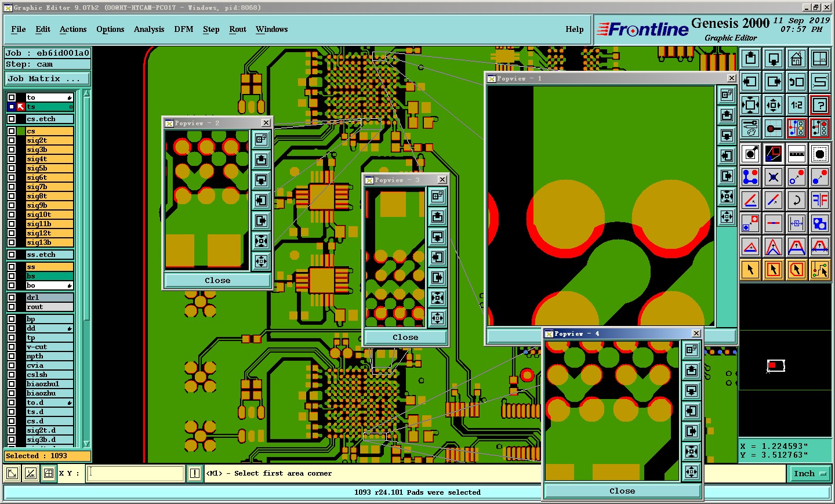This screenshot has width=835, height=504.
Task: Click layer list scrollbar up arrow
Action: click(x=86, y=93)
